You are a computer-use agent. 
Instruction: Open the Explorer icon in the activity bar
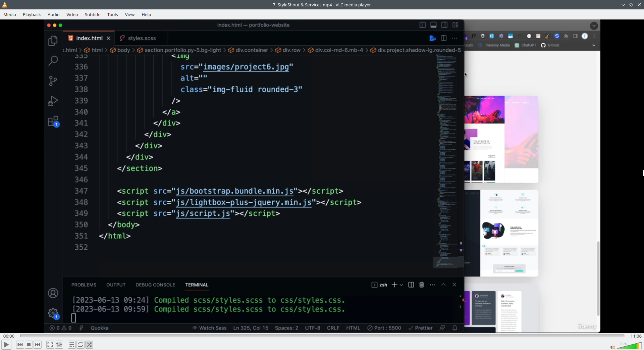(53, 40)
